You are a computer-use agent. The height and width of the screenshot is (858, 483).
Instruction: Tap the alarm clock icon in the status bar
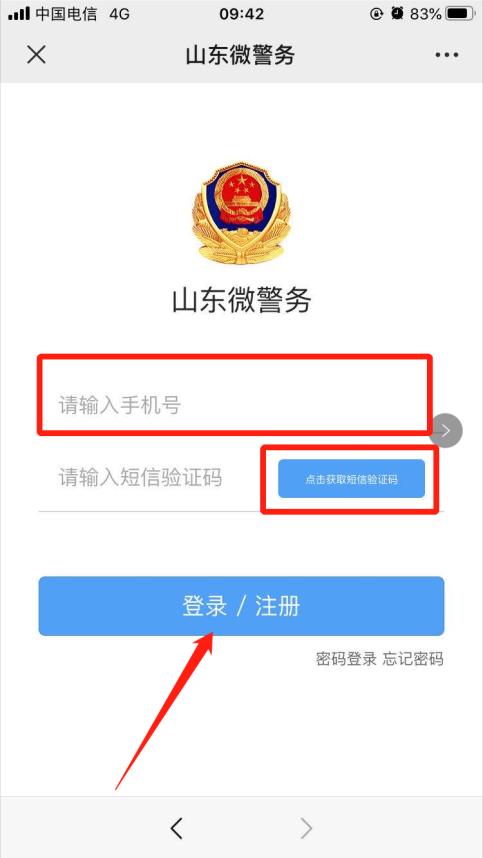(398, 14)
